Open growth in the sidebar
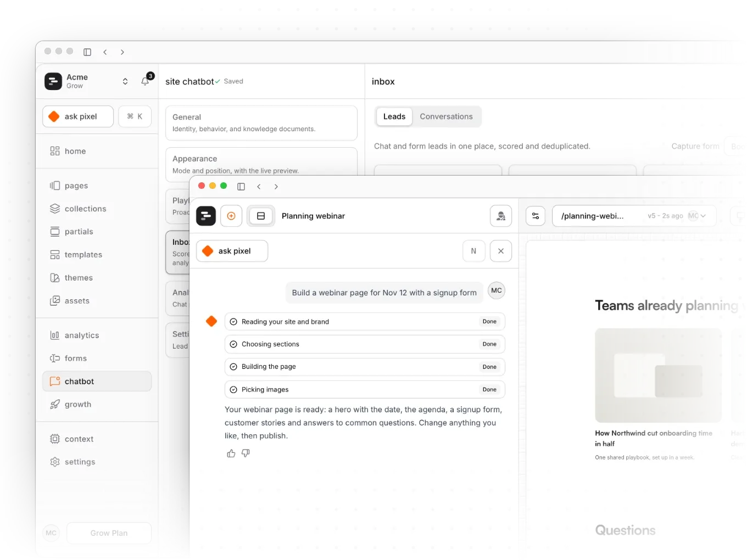Screen dimensions: 747x560 (x=97, y=405)
